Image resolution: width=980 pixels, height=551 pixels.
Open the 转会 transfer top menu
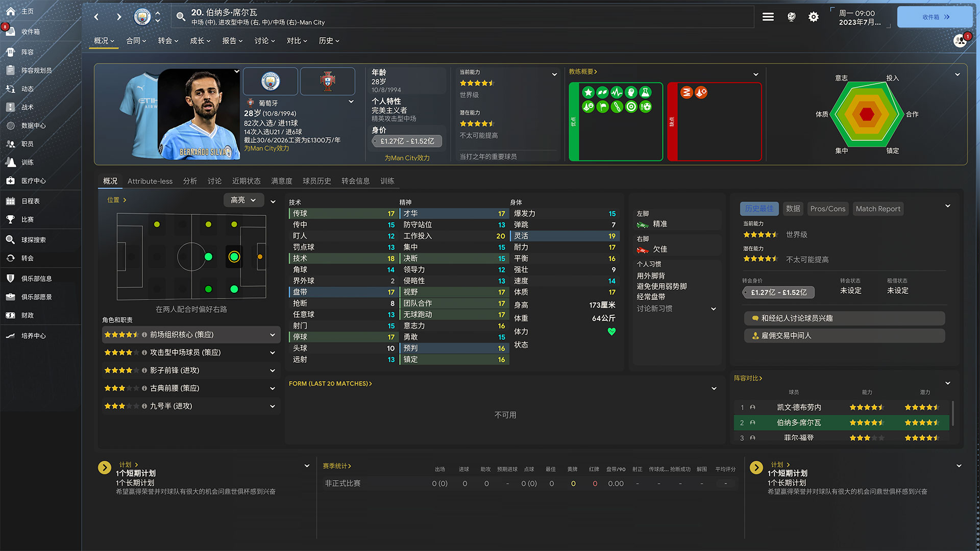(168, 41)
